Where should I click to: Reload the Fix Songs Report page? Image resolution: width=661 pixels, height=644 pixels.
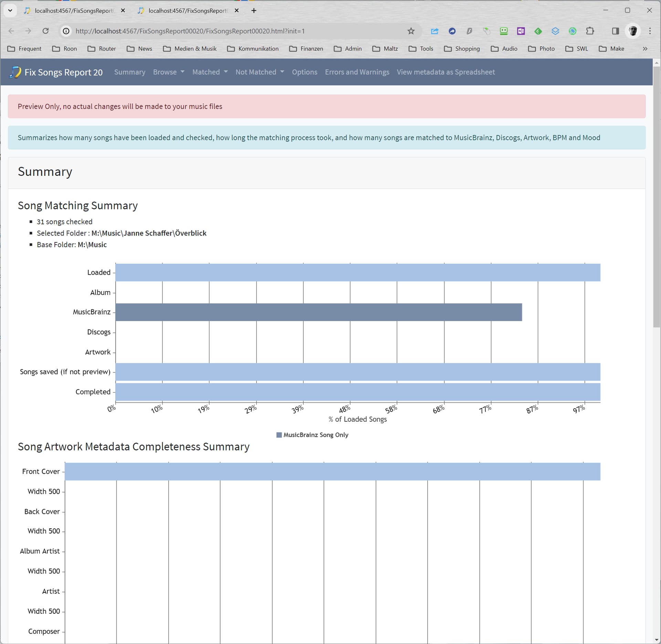coord(45,31)
